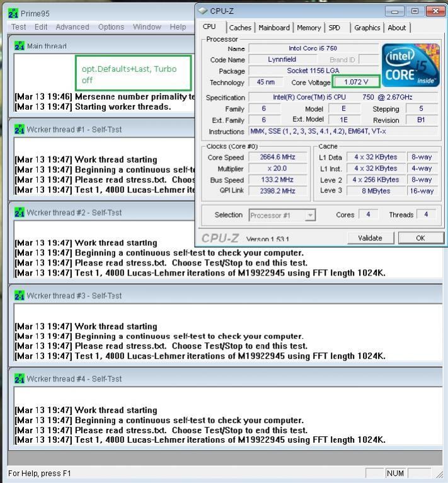448x483 pixels.
Task: Switch to the SPD tab in CPU-Z
Action: (x=334, y=28)
